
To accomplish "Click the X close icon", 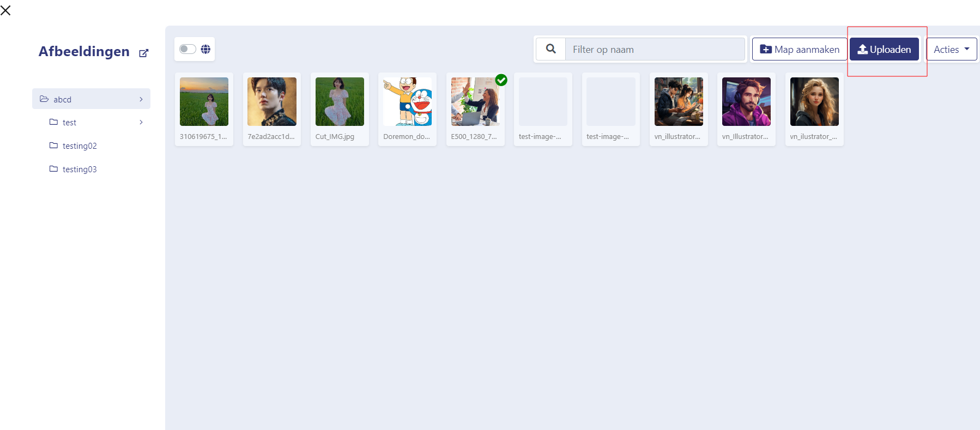I will coord(6,10).
